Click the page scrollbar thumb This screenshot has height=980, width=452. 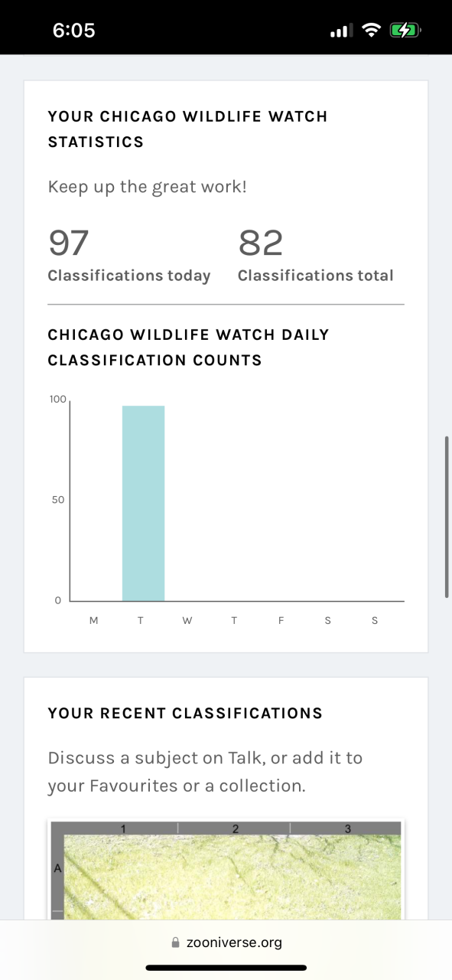(x=447, y=517)
